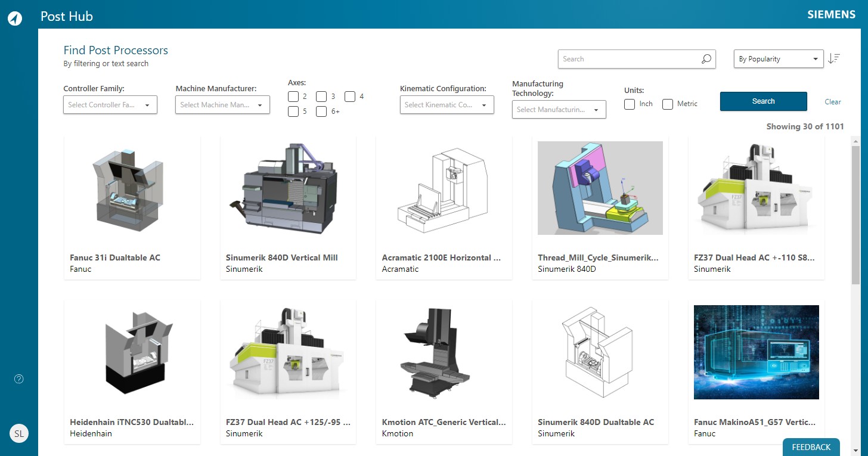Click the 'Acramatic 2100E Horizontal' title text
This screenshot has width=868, height=456.
[x=442, y=258]
